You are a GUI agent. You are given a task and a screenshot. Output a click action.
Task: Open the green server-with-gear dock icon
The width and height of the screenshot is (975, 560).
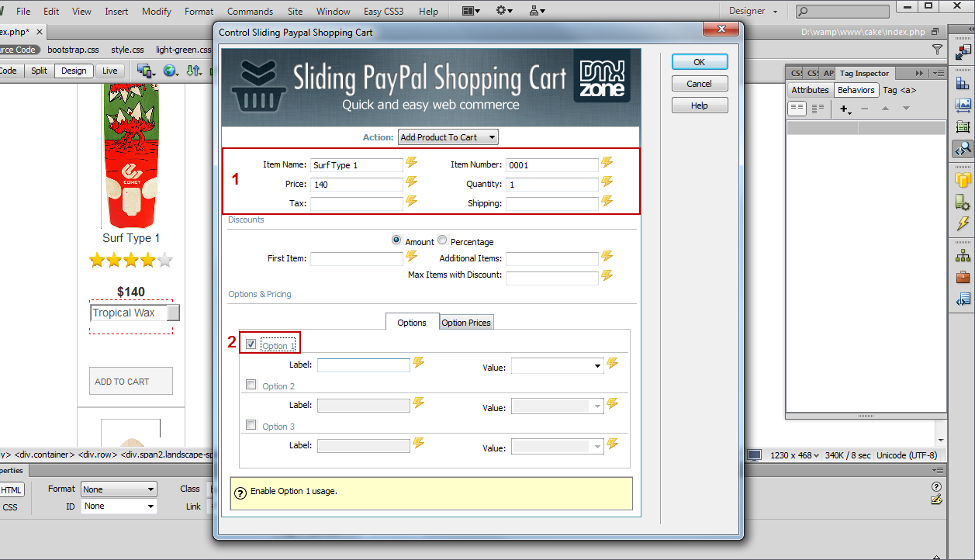pyautogui.click(x=963, y=202)
